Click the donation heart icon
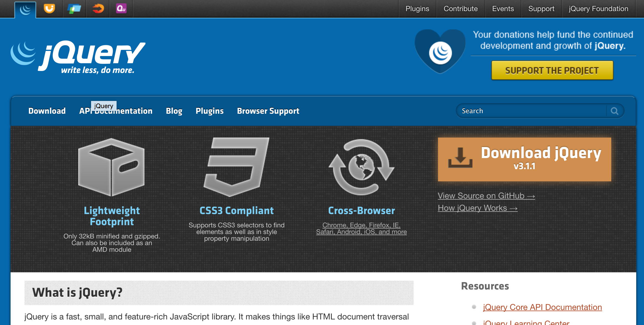This screenshot has width=644, height=325. click(x=440, y=51)
